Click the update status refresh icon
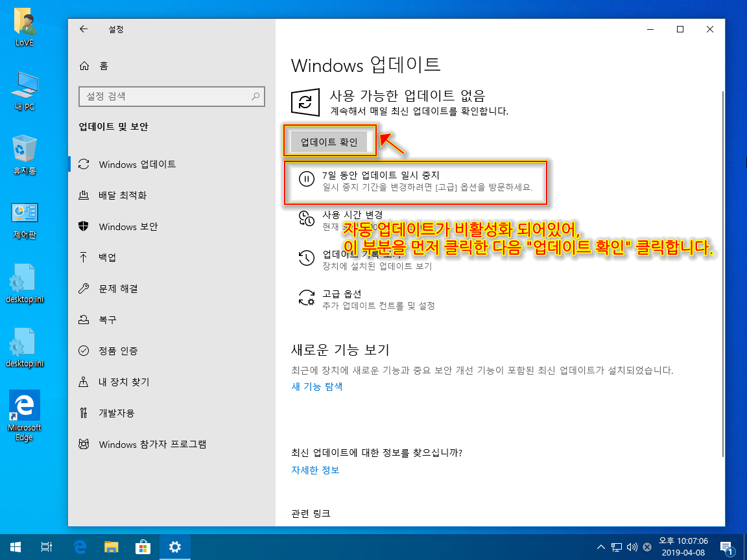This screenshot has height=560, width=747. click(305, 102)
